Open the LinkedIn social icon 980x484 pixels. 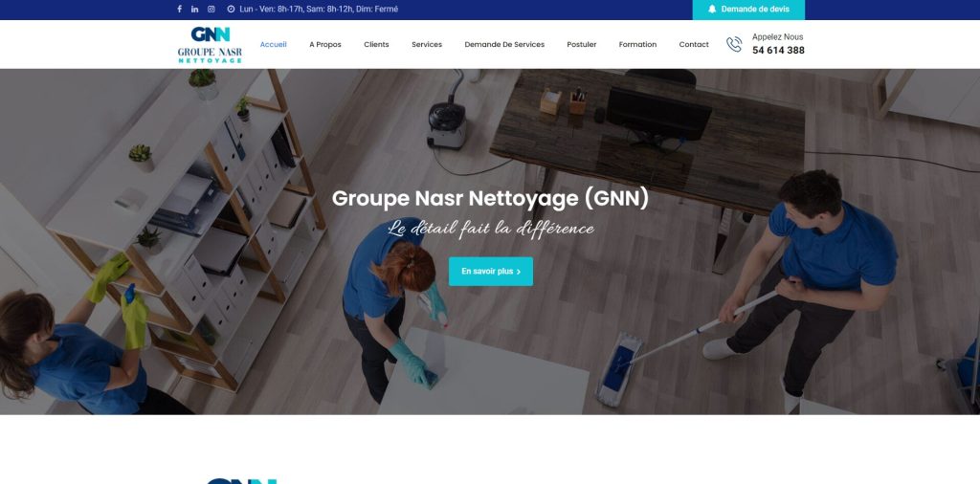point(195,10)
